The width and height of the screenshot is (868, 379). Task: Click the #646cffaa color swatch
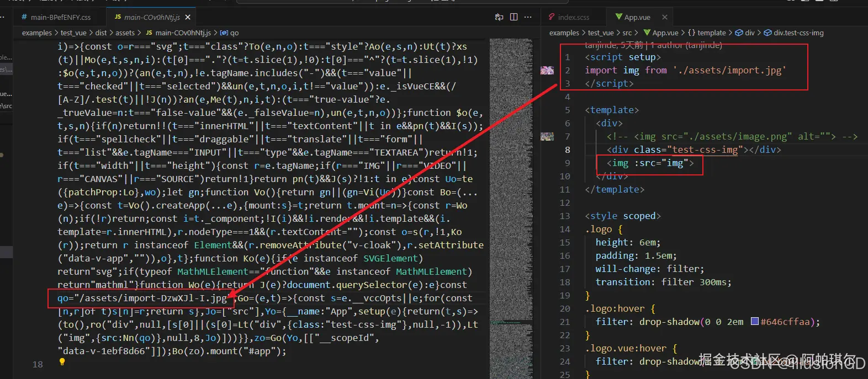pyautogui.click(x=754, y=321)
